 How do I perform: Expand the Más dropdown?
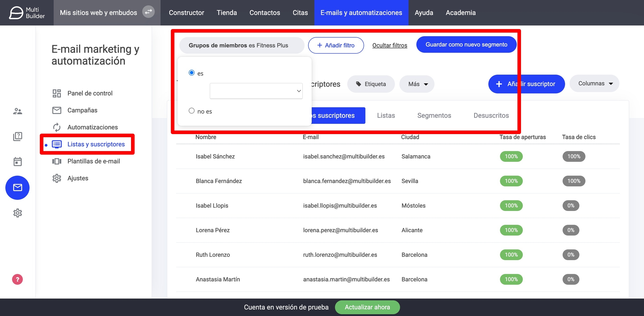[417, 84]
